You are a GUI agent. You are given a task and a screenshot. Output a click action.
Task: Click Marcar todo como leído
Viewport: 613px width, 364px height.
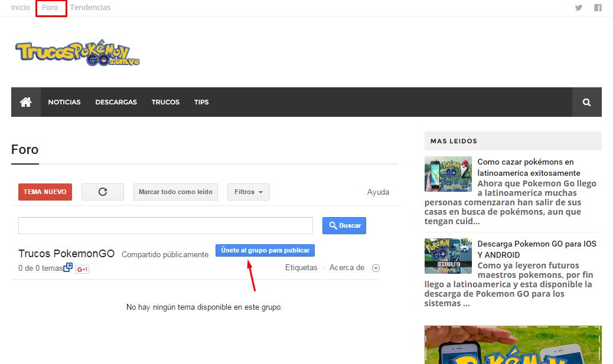tap(175, 192)
